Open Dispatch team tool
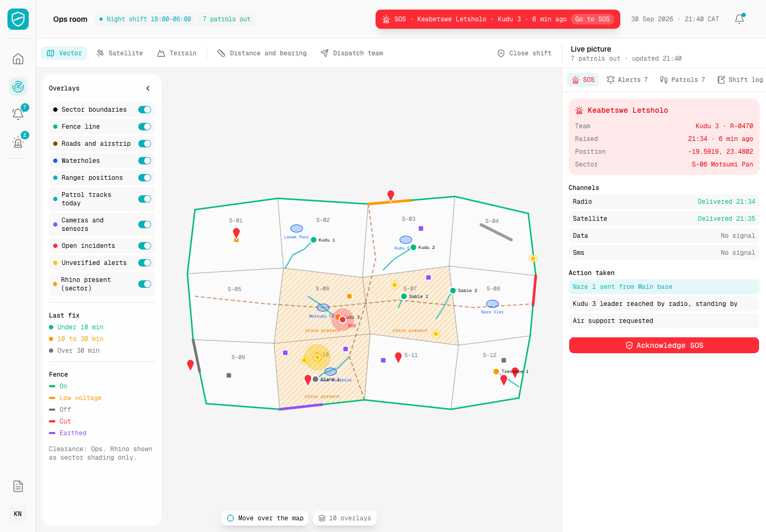 (x=352, y=53)
